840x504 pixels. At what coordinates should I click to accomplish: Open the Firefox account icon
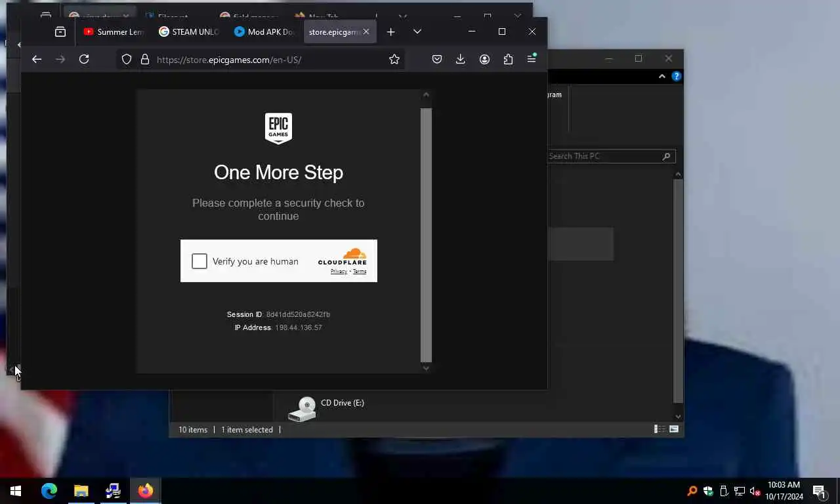(484, 59)
